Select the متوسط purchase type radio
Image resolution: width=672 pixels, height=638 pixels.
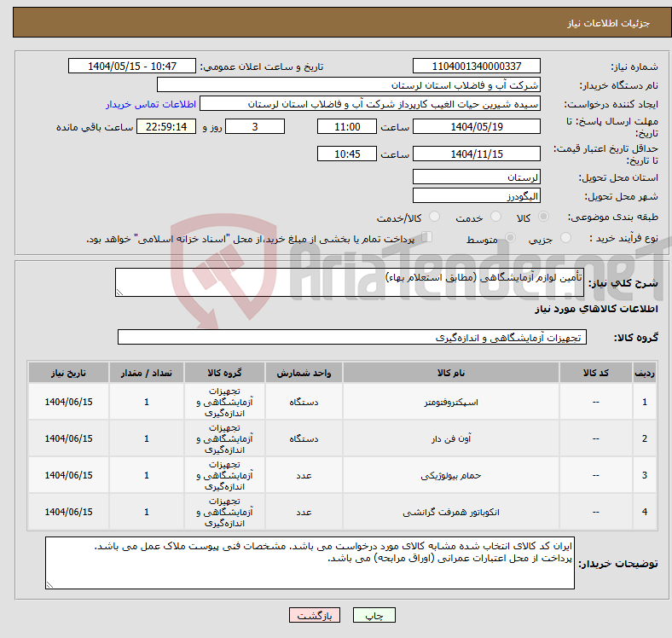point(510,238)
